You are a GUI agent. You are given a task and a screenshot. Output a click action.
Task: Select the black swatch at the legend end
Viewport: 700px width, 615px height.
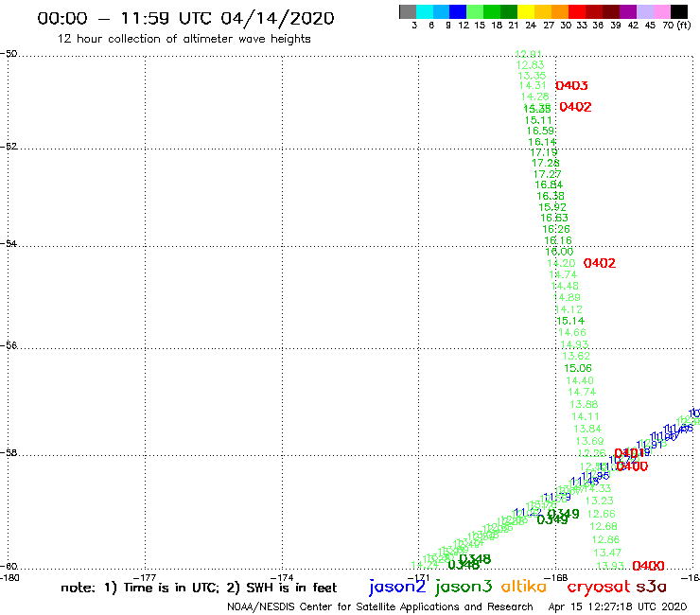tap(678, 11)
